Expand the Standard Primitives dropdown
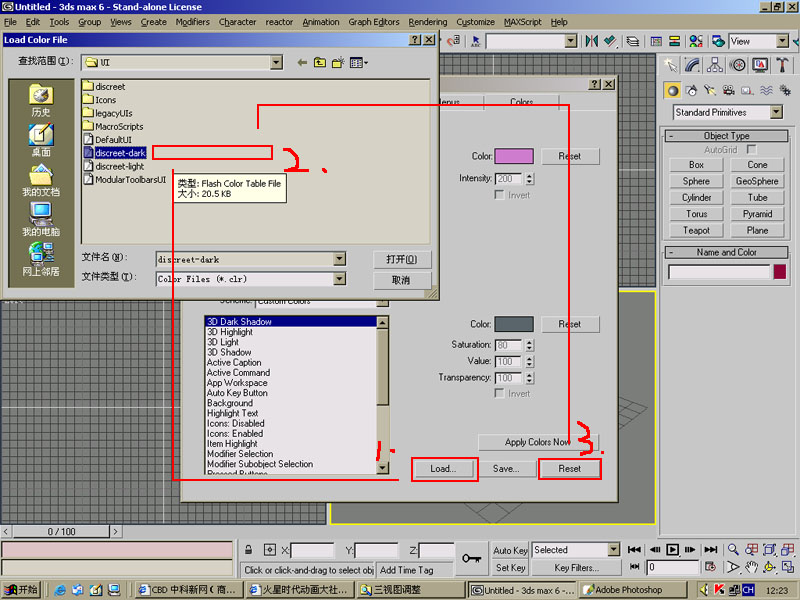This screenshot has height=600, width=800. pyautogui.click(x=776, y=112)
